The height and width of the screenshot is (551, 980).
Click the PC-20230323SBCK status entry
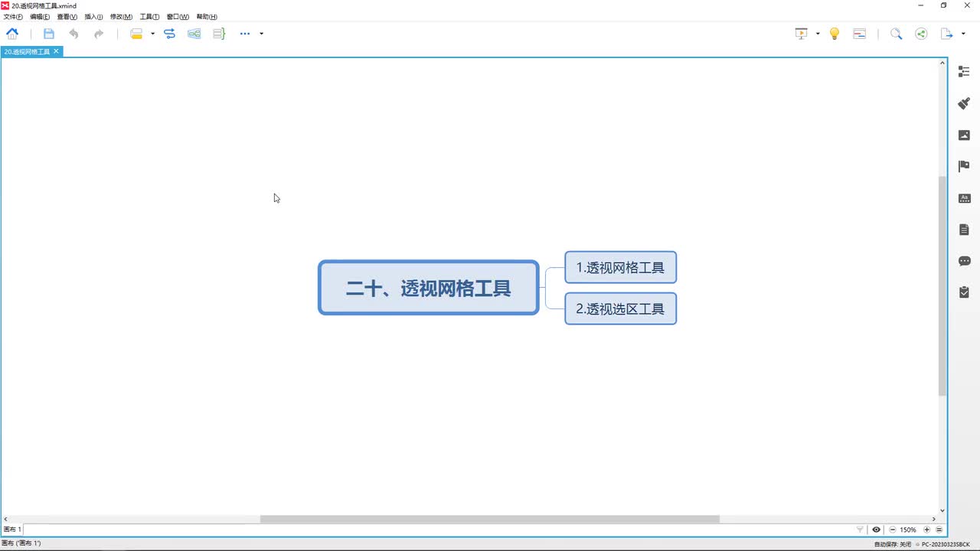(x=946, y=544)
